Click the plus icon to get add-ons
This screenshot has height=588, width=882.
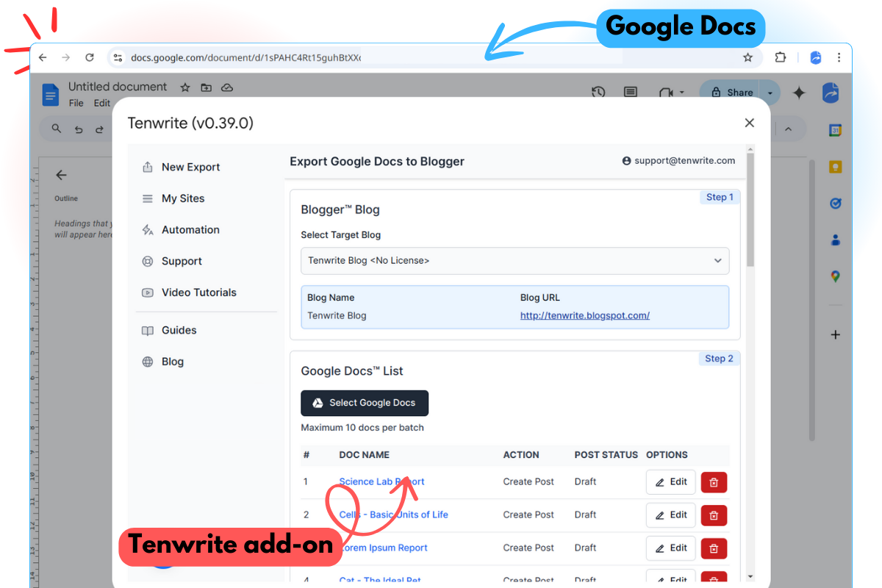click(835, 334)
